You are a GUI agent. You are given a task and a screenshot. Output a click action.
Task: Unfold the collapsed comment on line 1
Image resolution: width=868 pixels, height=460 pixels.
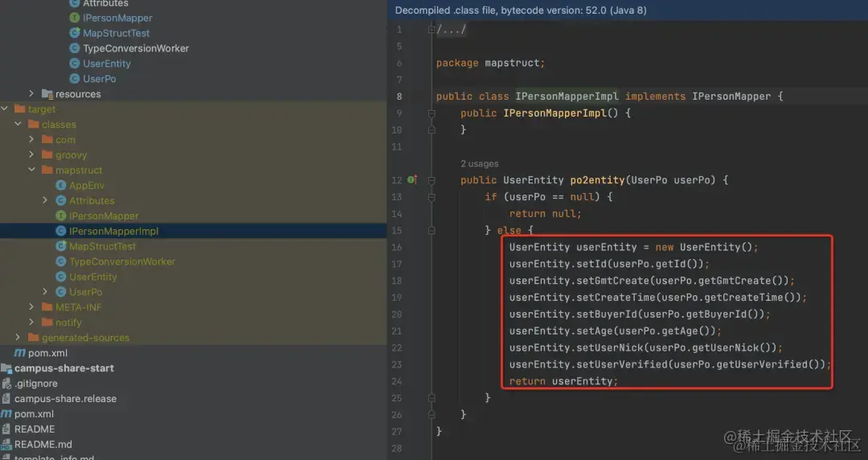pos(432,30)
